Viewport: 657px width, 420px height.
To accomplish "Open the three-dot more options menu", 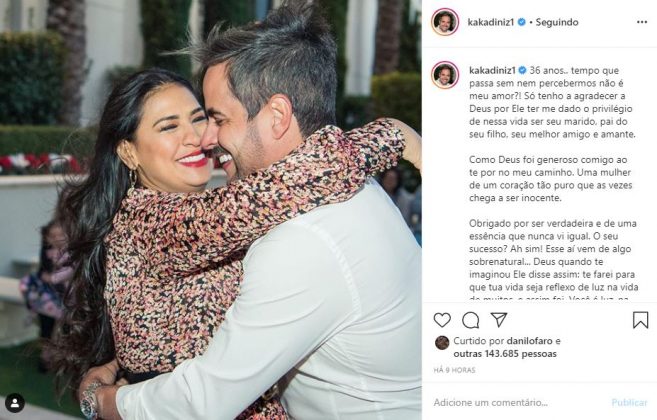I will click(x=642, y=22).
